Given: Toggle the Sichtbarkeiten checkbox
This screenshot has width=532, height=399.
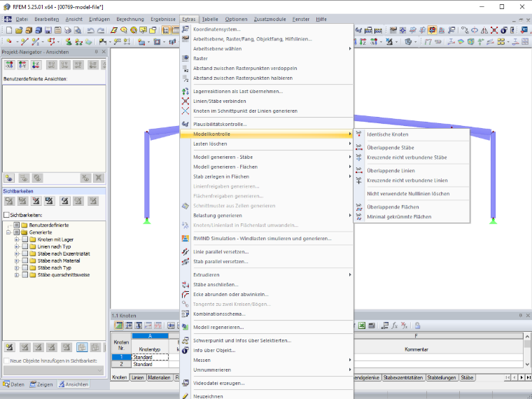Looking at the screenshot, I should [x=6, y=215].
